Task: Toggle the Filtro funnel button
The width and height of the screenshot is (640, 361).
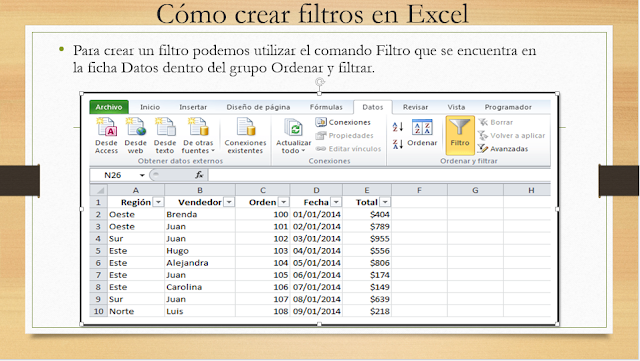Action: pos(460,135)
